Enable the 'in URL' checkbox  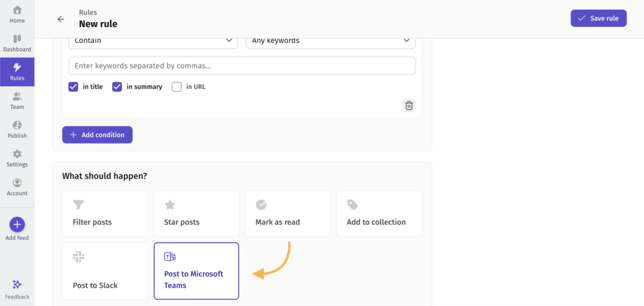click(x=177, y=87)
